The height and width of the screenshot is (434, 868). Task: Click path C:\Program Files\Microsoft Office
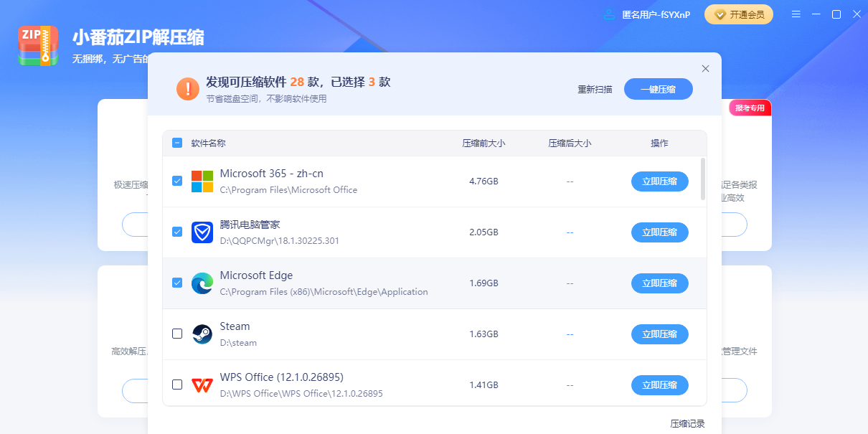coord(288,190)
